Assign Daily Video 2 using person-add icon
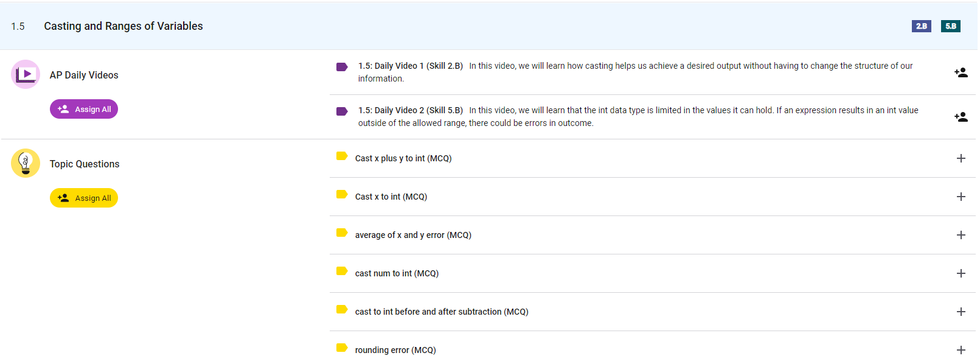980x364 pixels. 961,117
